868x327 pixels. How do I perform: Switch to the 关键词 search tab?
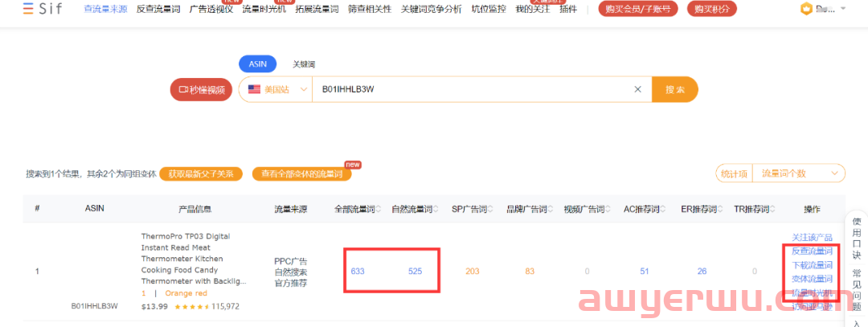pos(304,65)
